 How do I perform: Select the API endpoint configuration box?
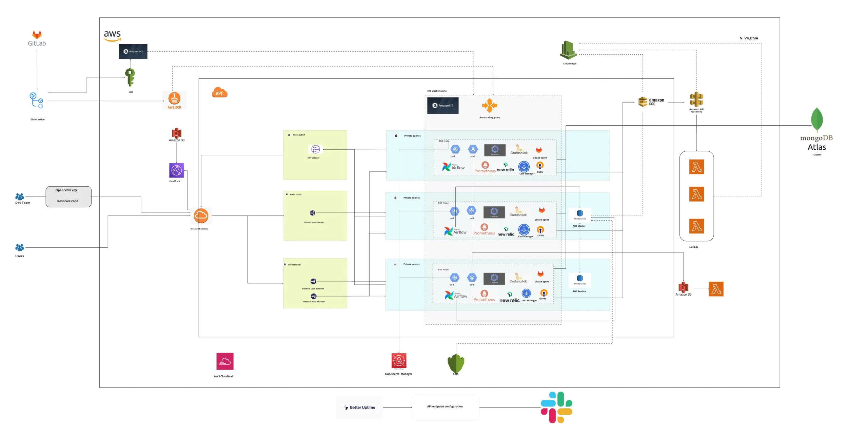click(x=446, y=407)
